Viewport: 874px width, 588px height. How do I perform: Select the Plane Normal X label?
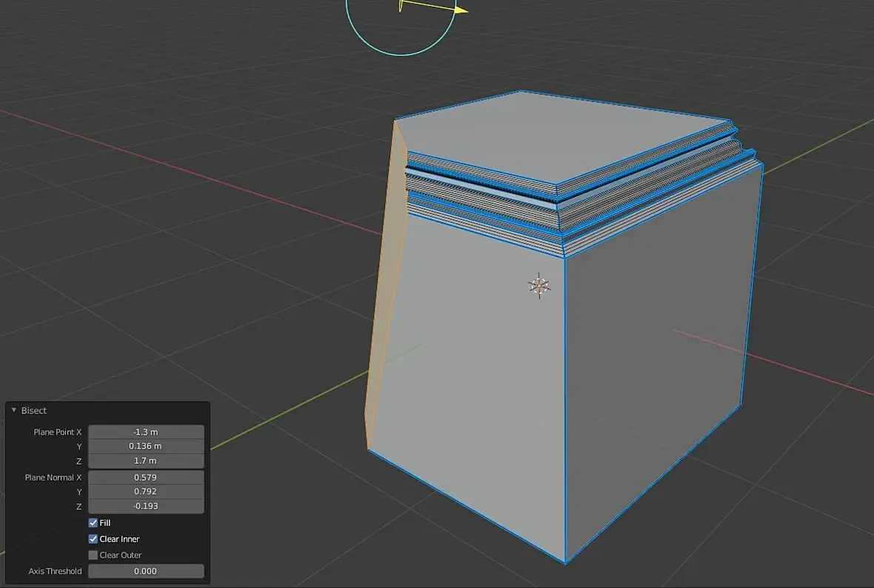pyautogui.click(x=53, y=478)
